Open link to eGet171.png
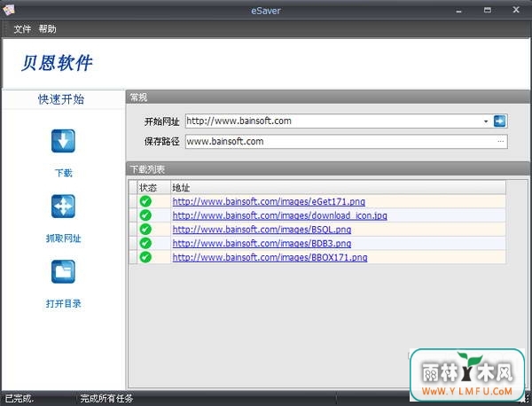The height and width of the screenshot is (406, 532). (x=269, y=201)
